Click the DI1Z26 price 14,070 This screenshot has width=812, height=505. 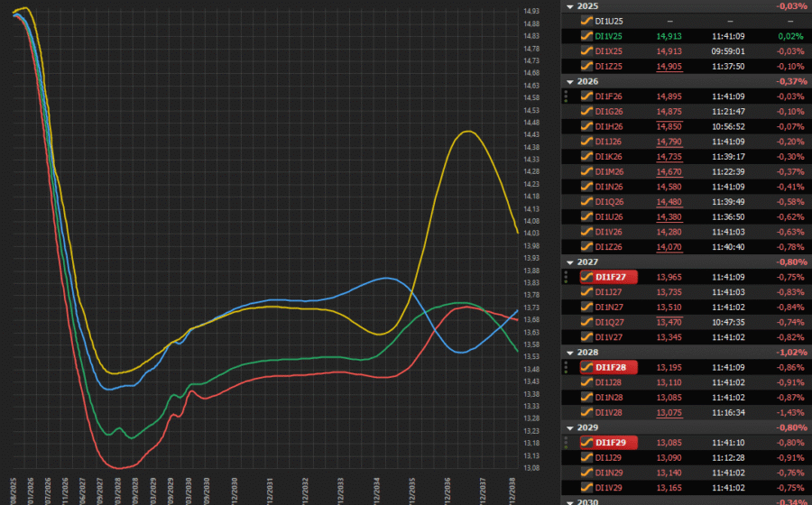(669, 247)
